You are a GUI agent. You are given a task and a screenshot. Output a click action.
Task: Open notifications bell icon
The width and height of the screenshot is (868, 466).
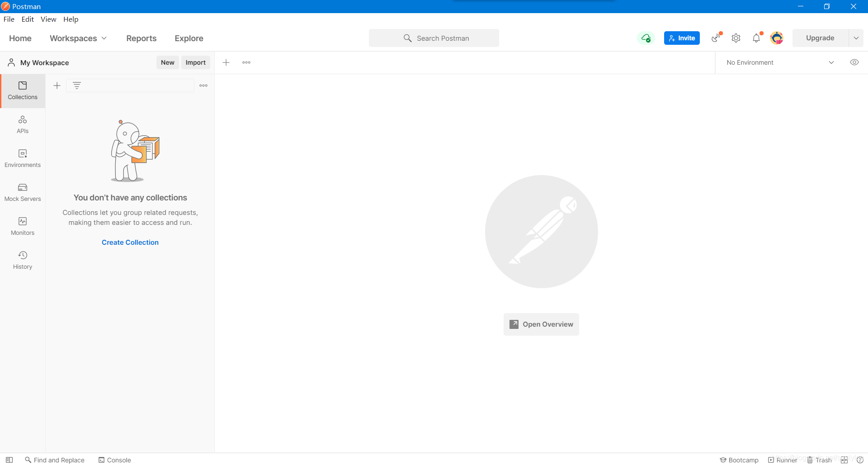[x=757, y=38]
